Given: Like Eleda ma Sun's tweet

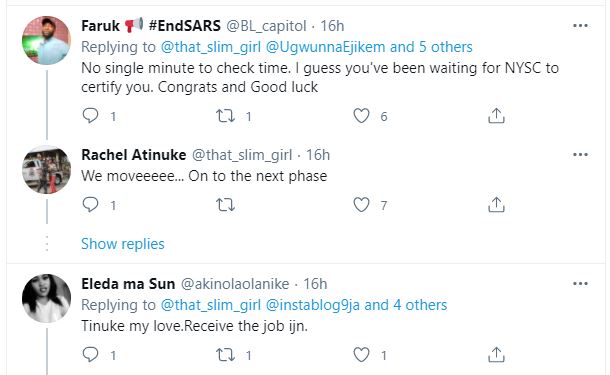Looking at the screenshot, I should (x=361, y=354).
